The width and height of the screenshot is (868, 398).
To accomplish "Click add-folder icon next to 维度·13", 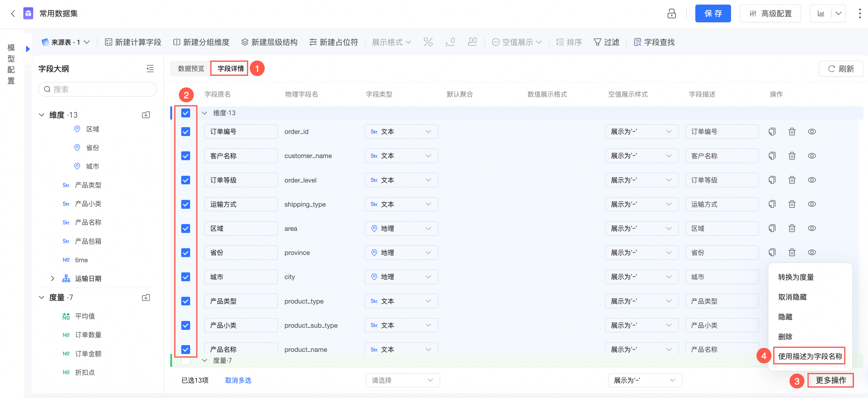I will point(145,115).
